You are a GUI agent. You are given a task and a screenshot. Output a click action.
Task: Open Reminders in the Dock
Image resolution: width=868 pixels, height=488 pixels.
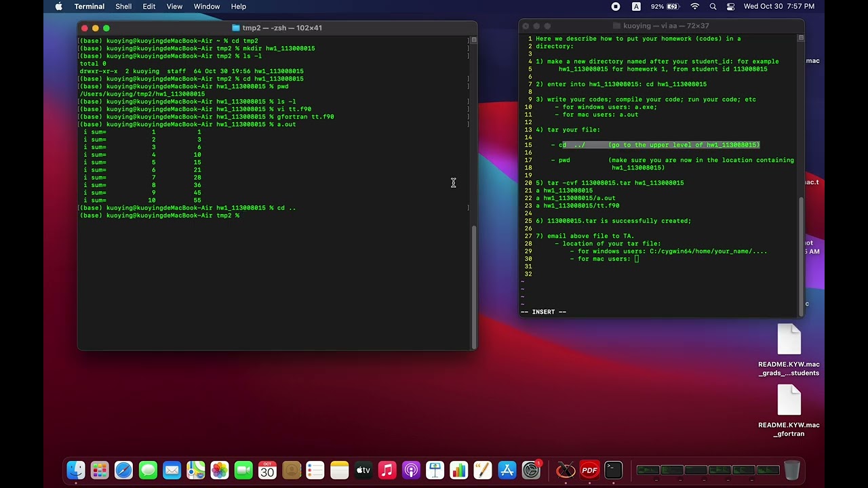pyautogui.click(x=315, y=470)
